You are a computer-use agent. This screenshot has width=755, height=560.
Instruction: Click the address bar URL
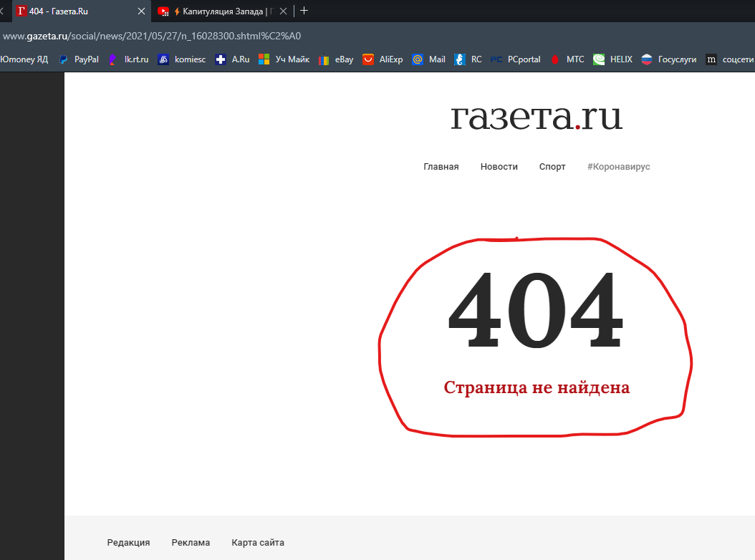click(150, 35)
